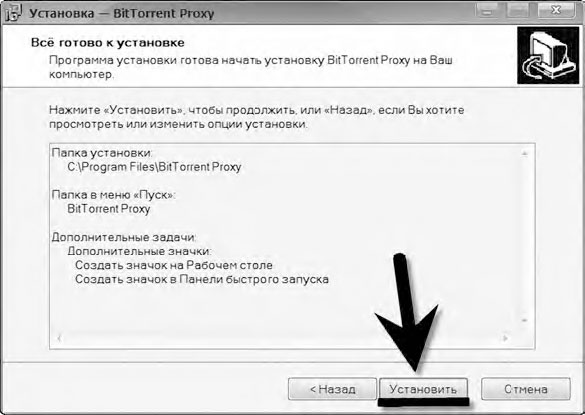
Task: Click the Создать значок в Панели быстрого запуска line
Action: tap(202, 279)
